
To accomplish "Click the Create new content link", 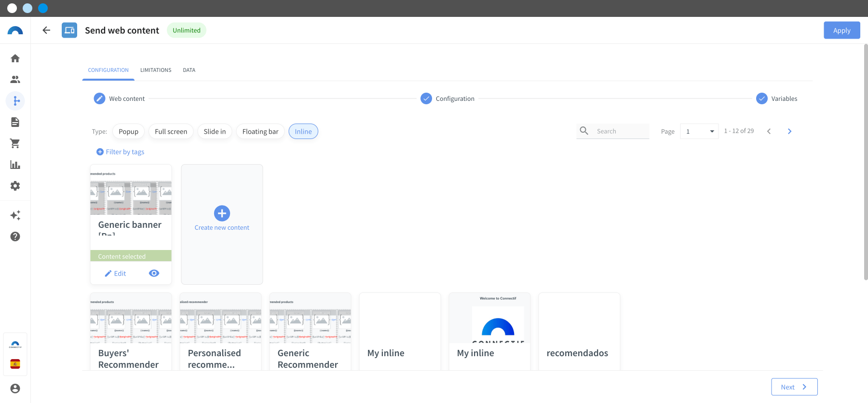I will click(x=222, y=228).
